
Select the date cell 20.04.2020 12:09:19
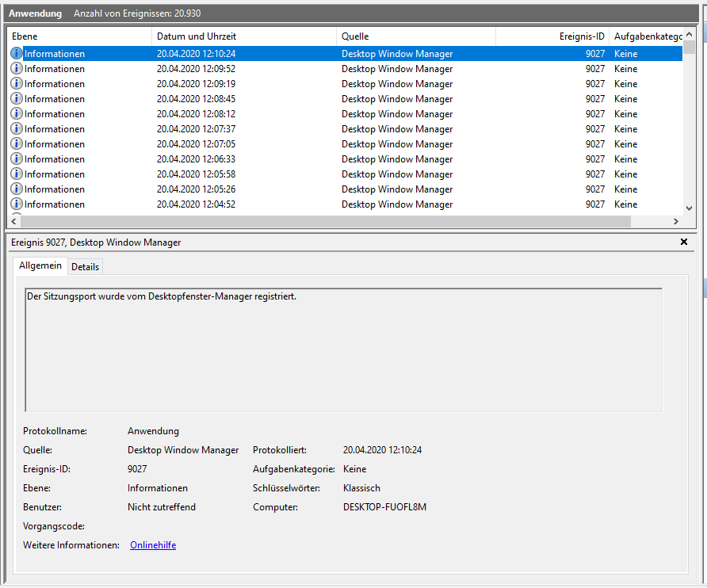coord(196,84)
